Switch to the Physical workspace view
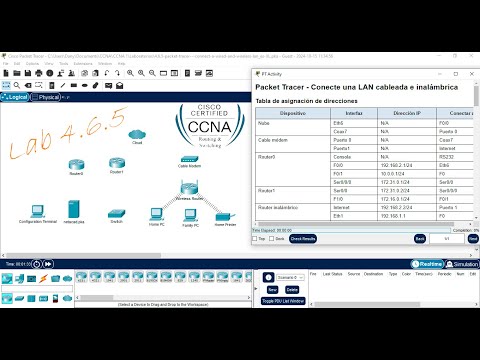The height and width of the screenshot is (360, 480). [45, 97]
